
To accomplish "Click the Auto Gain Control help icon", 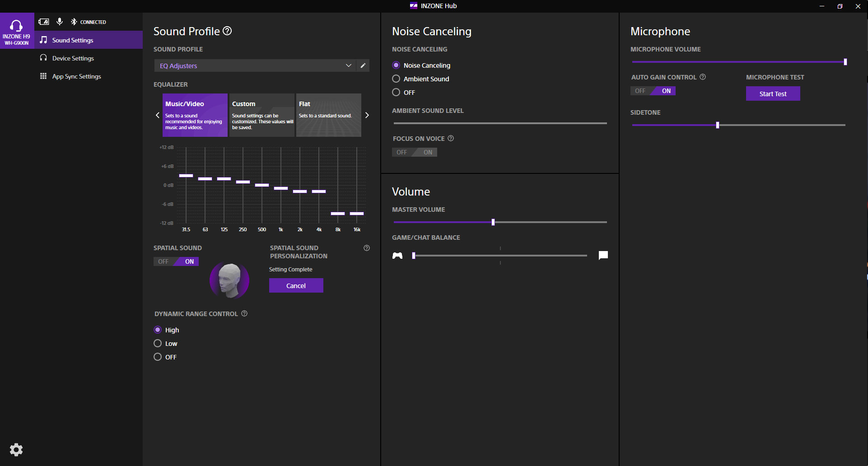I will [703, 77].
